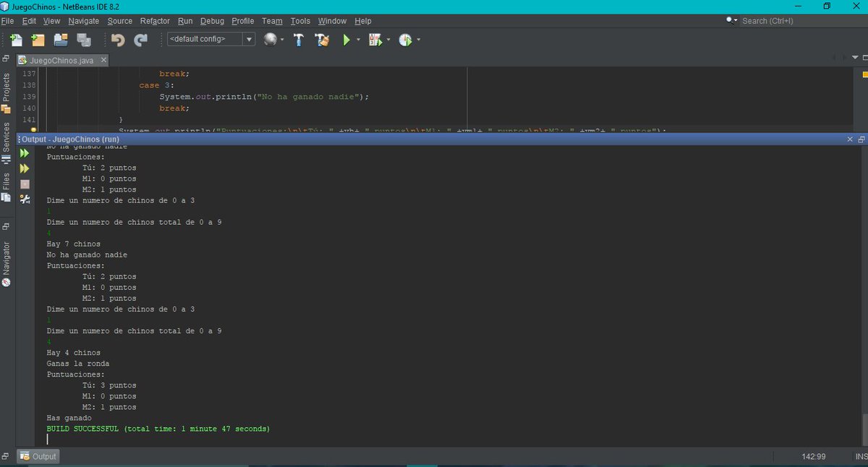The image size is (868, 467).
Task: Open the File menu
Action: [8, 21]
